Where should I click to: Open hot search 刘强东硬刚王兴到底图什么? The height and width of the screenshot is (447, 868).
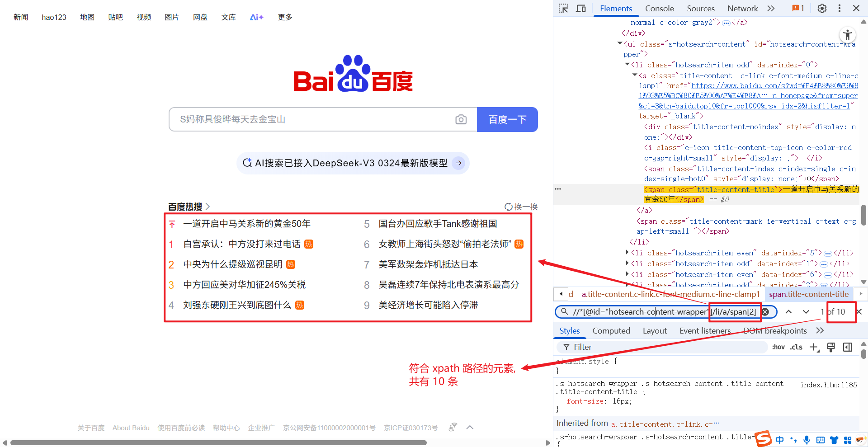click(237, 305)
